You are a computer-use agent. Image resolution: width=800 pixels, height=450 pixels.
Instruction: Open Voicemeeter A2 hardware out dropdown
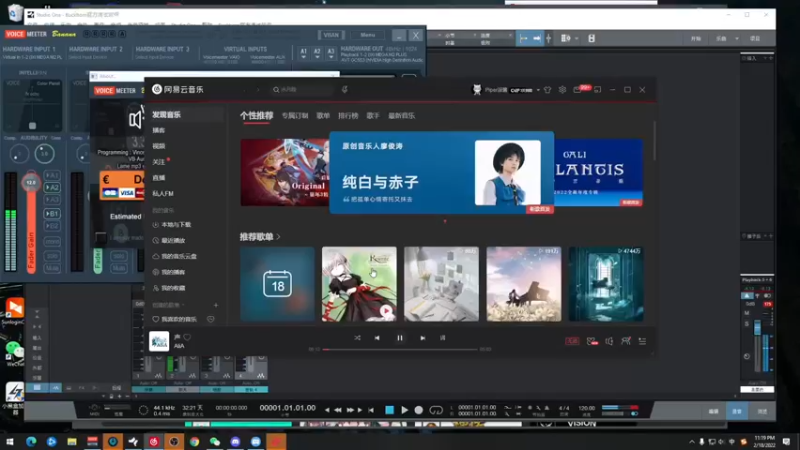pos(317,53)
